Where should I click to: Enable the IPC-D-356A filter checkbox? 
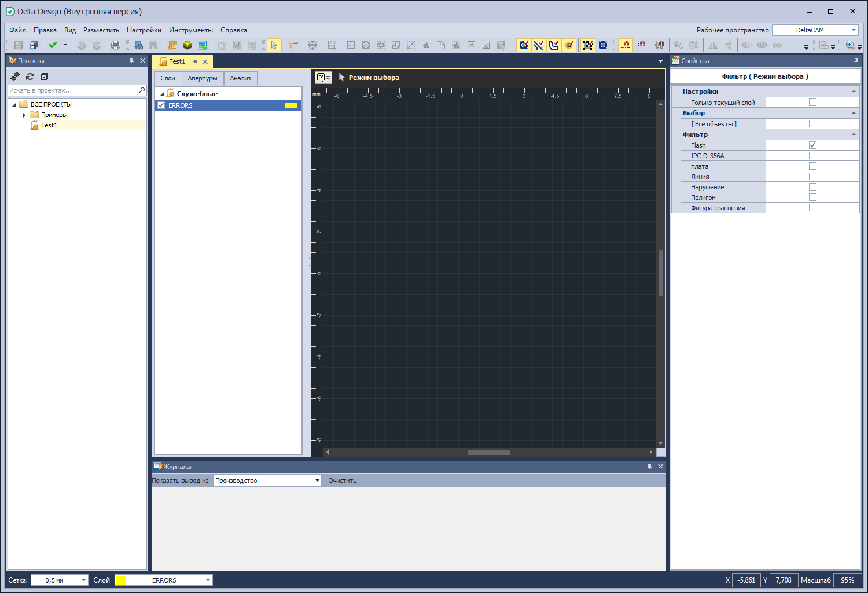click(x=812, y=156)
